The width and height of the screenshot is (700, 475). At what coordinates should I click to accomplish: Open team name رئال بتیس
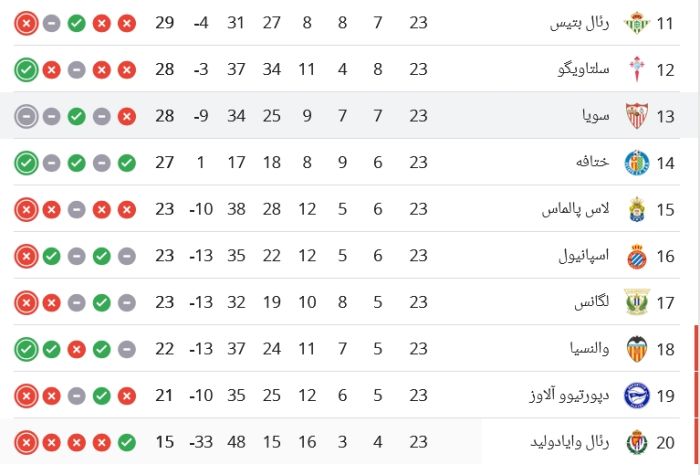click(x=579, y=23)
